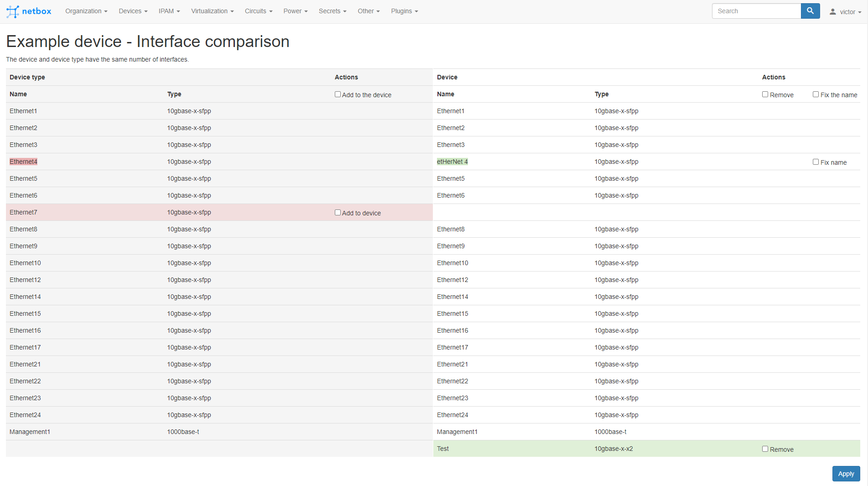Viewport: 868px width, 486px height.
Task: Click the Device Type column header
Action: (601, 94)
